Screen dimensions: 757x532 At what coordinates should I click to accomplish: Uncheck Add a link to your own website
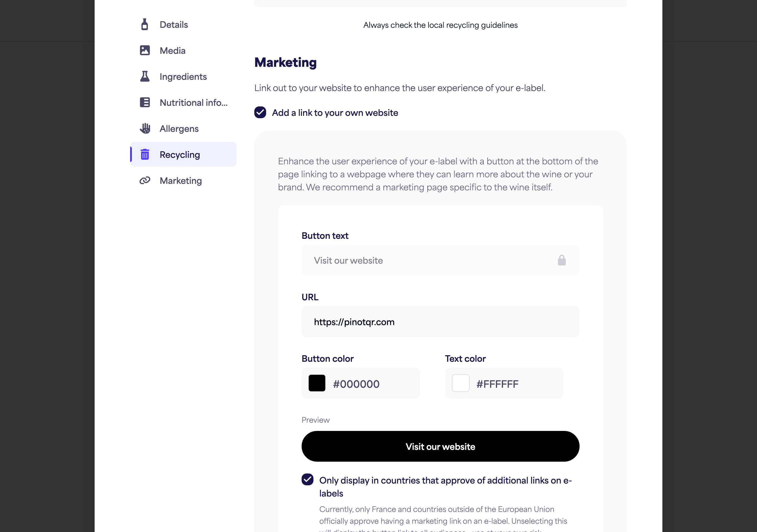coord(260,112)
